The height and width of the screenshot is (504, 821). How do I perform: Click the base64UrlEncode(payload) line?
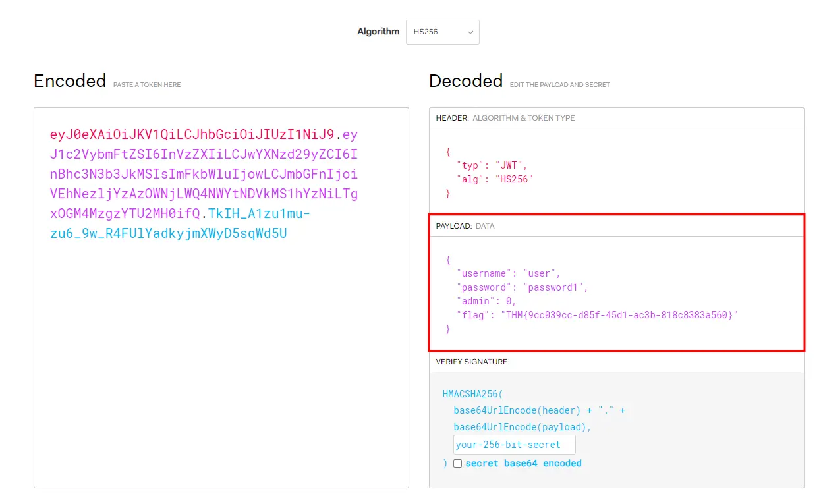(523, 427)
